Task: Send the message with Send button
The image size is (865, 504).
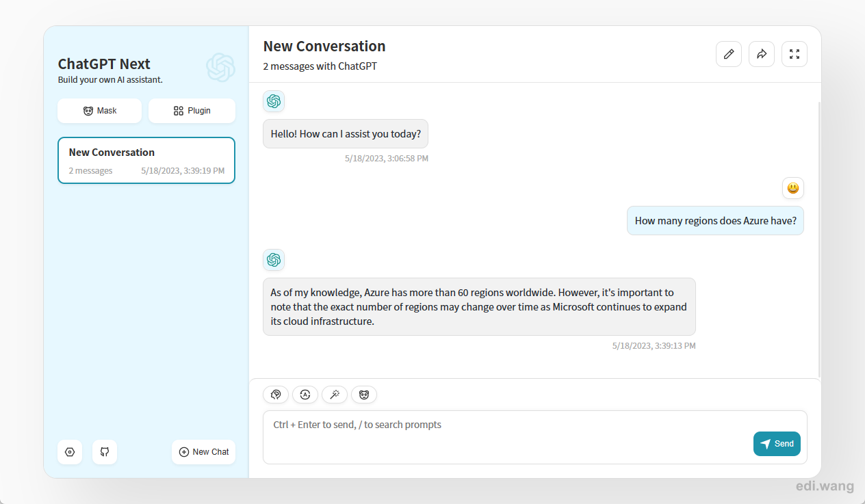Action: (777, 444)
